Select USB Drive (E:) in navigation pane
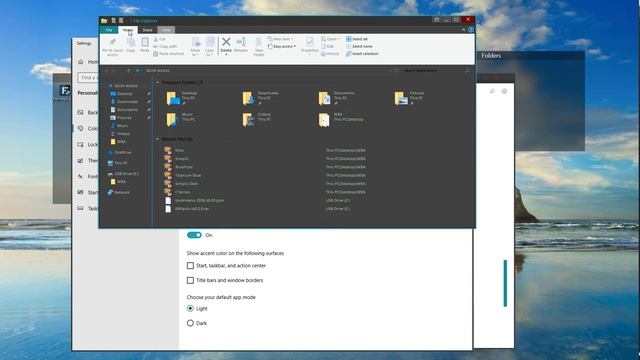The image size is (640, 360). [123, 174]
